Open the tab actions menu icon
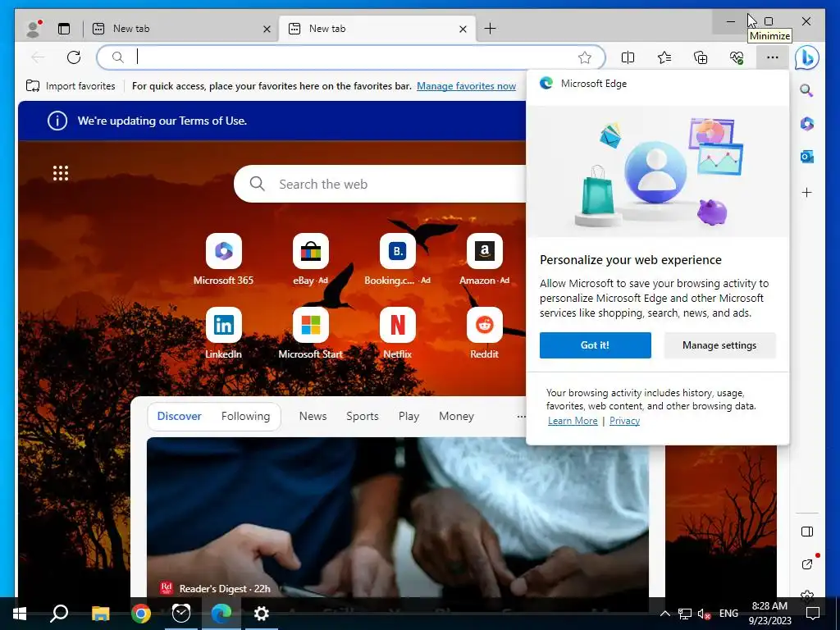The height and width of the screenshot is (630, 840). tap(64, 29)
